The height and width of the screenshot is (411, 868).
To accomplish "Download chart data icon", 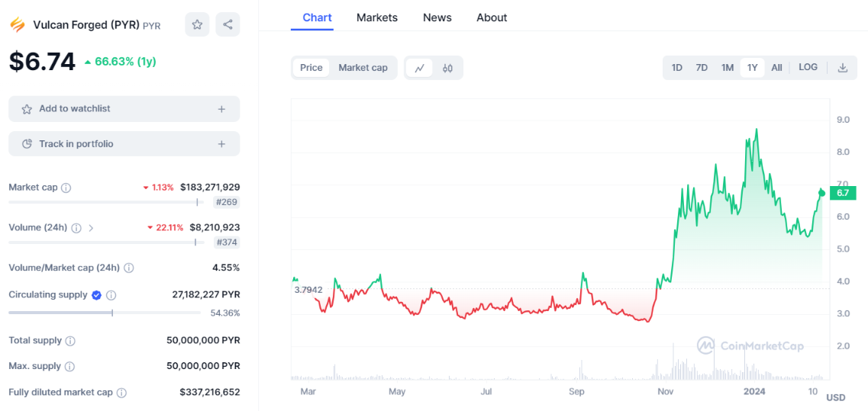I will 843,68.
